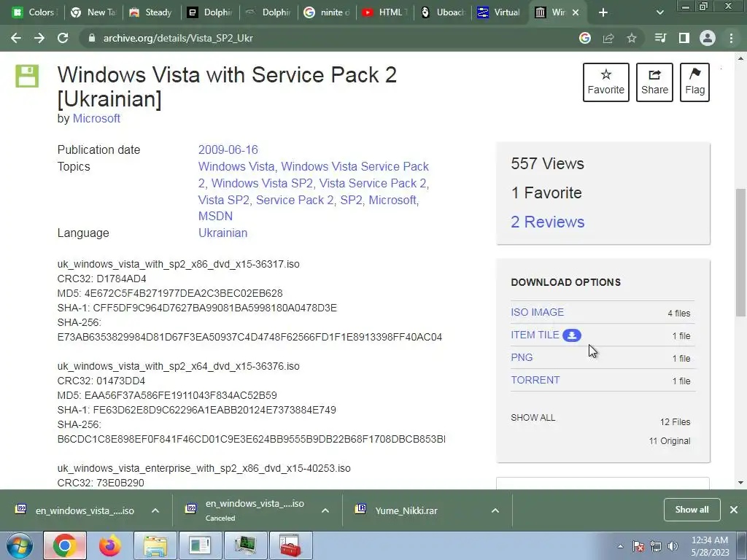Open the ISO IMAGE download option
The width and height of the screenshot is (747, 560).
click(537, 312)
